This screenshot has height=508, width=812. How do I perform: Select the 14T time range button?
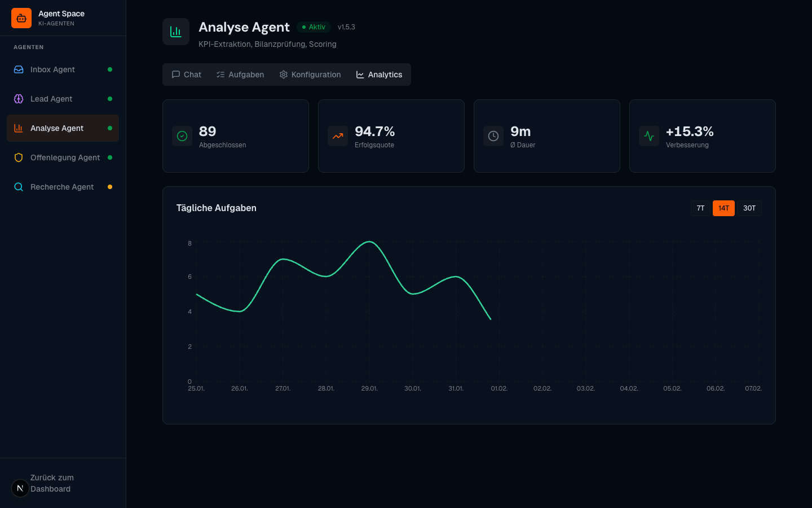click(x=723, y=208)
